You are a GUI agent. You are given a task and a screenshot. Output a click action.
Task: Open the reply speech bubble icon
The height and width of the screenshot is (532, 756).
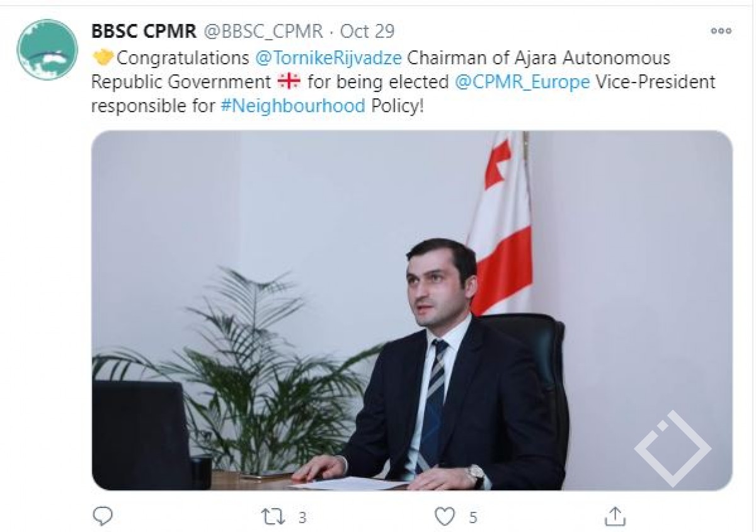pyautogui.click(x=102, y=516)
